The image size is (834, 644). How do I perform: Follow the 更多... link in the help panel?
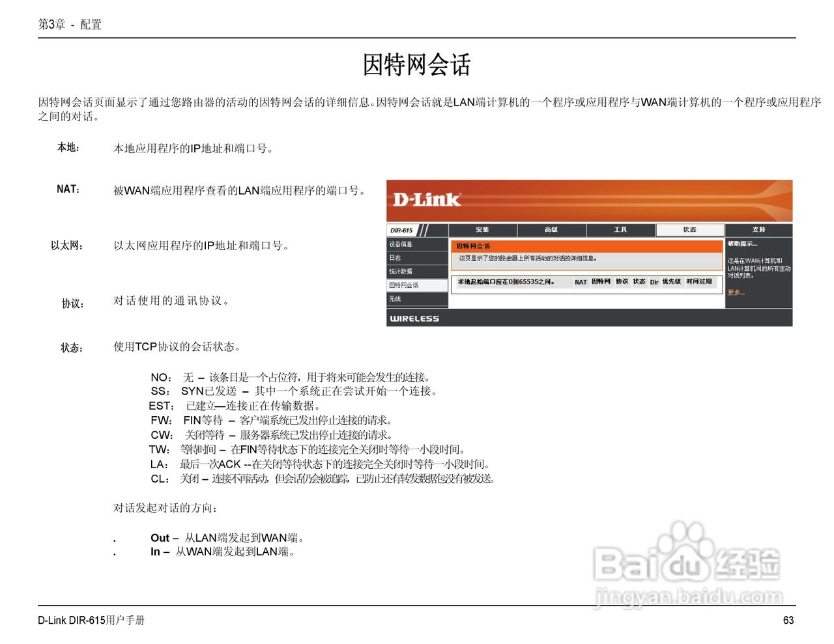tap(736, 292)
